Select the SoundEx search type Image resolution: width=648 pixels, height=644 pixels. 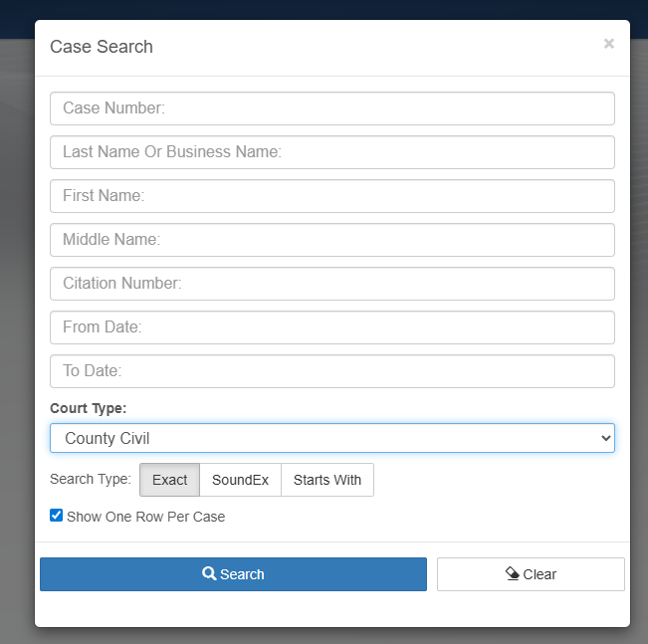(x=241, y=480)
